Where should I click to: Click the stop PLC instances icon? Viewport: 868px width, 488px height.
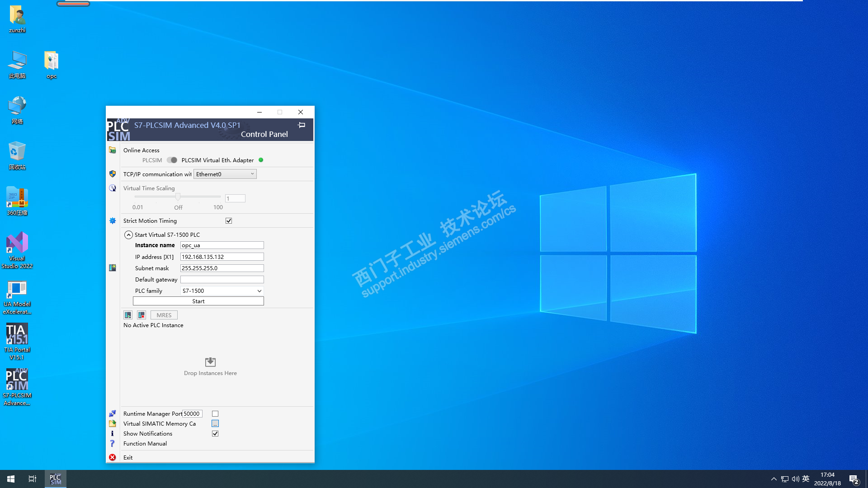[x=142, y=315]
